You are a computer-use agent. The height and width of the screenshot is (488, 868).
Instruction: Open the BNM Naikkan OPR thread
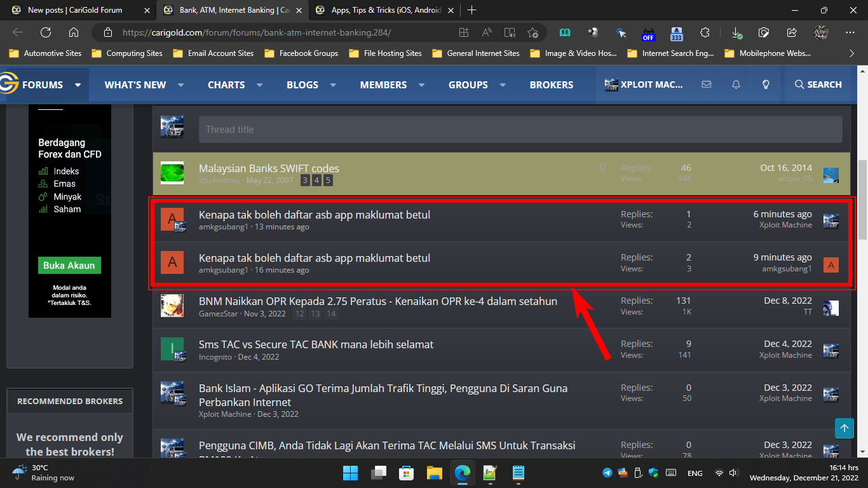(x=378, y=301)
